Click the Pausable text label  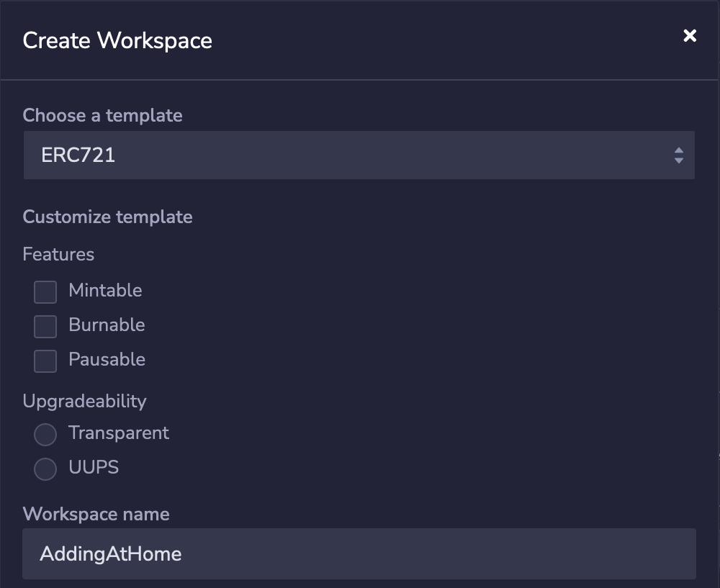pos(107,360)
